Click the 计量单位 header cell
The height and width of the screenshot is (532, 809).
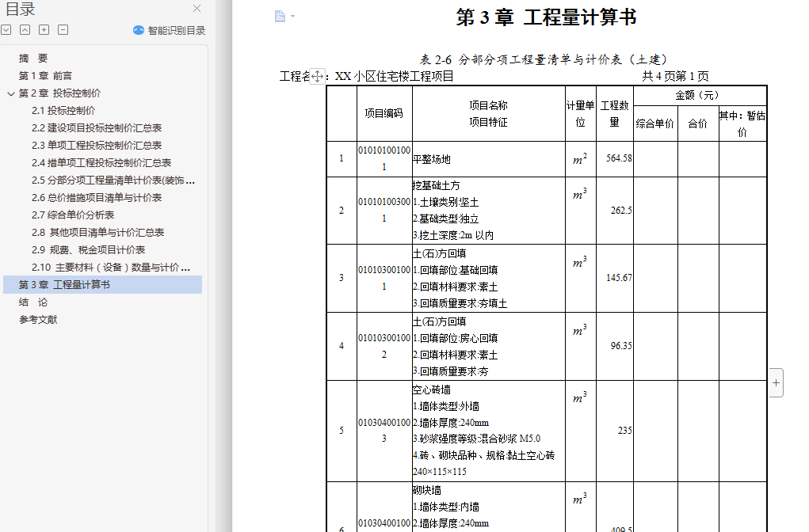coord(581,113)
